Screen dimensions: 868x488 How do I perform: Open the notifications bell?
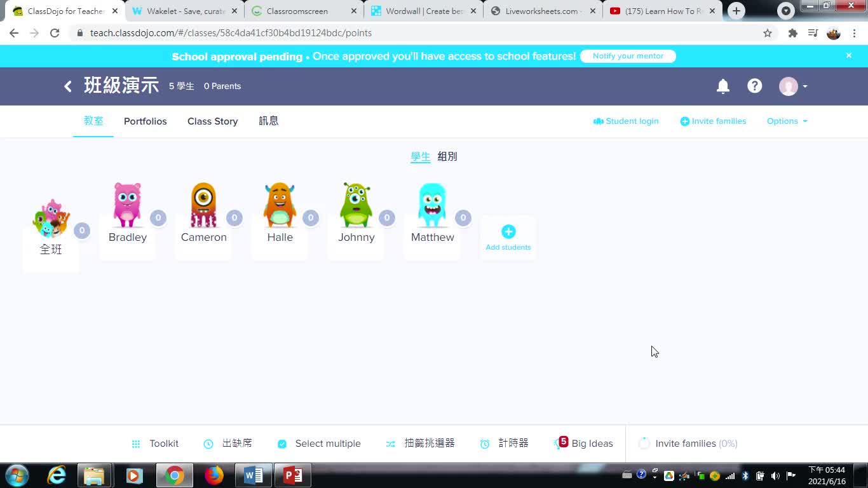(x=723, y=86)
